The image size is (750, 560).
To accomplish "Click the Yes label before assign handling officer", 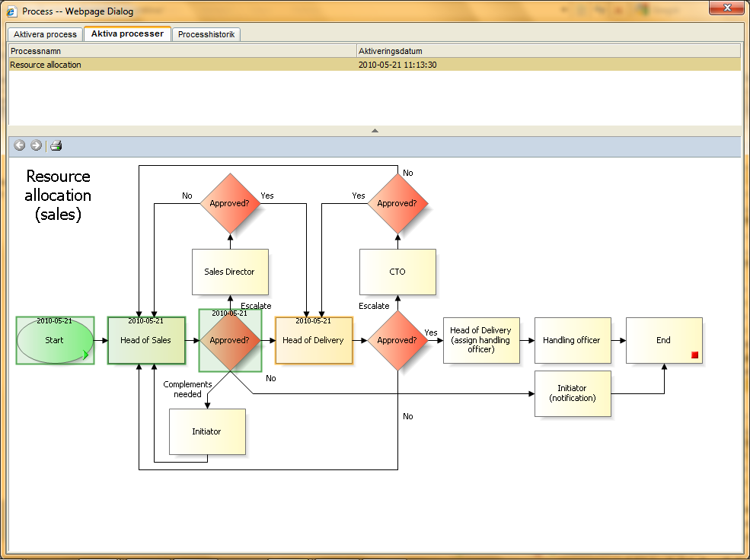I will click(431, 332).
